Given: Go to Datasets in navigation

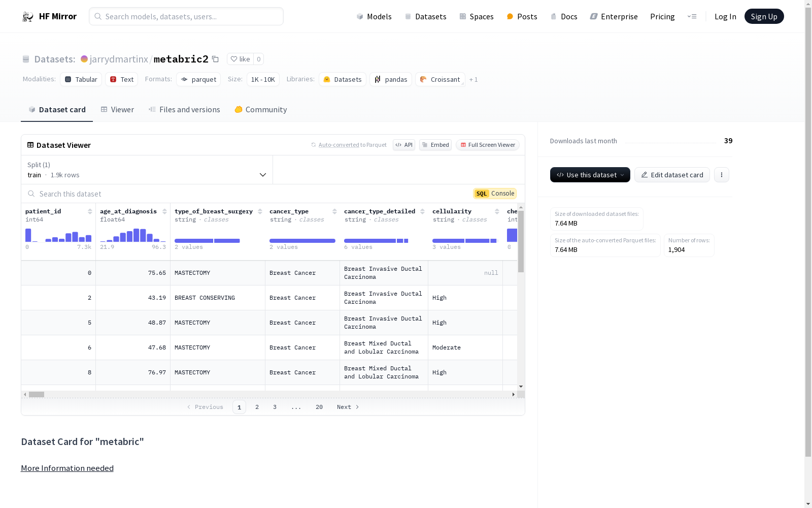Looking at the screenshot, I should (x=425, y=17).
